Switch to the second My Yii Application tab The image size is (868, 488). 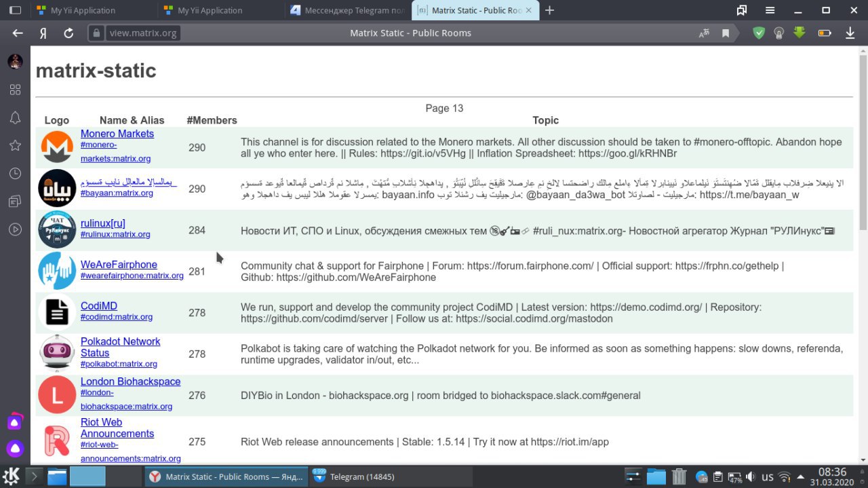click(220, 10)
